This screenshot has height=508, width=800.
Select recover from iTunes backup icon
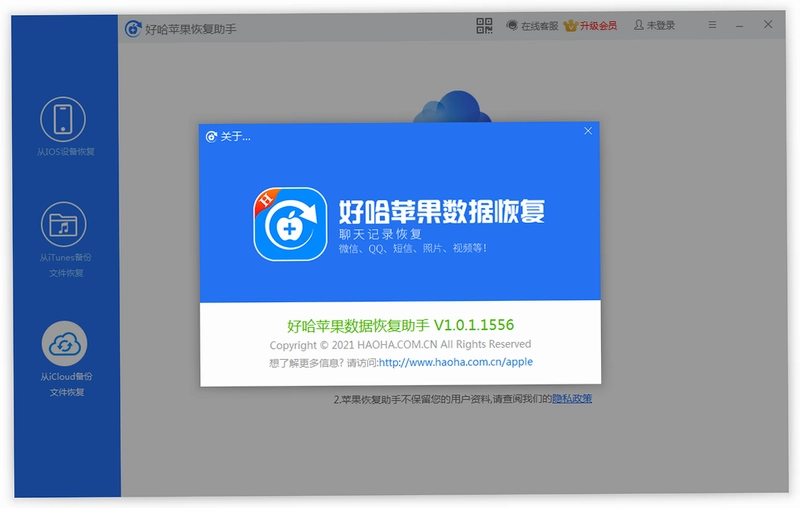coord(64,224)
